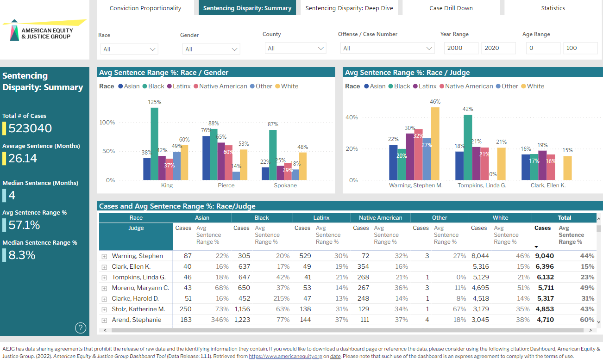Open the Gender filter dropdown

pos(210,49)
